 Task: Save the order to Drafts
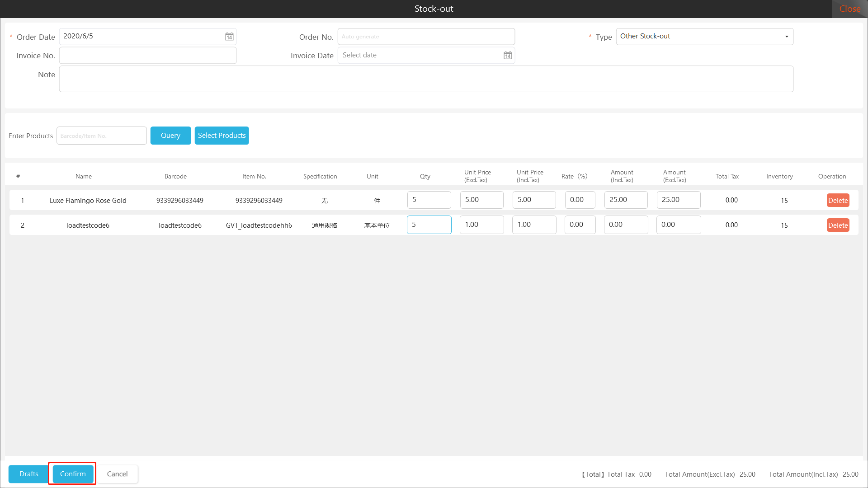[29, 474]
